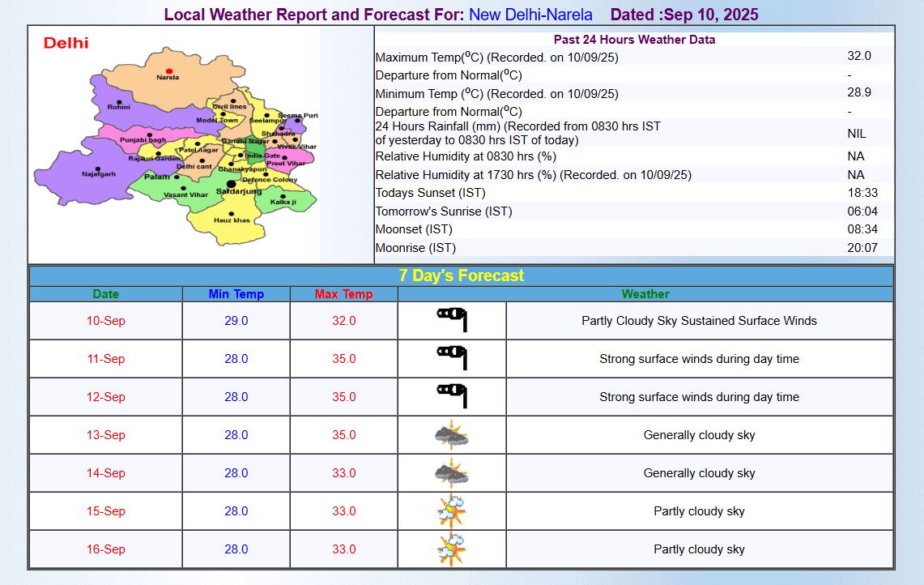Click the 7 Day's Forecast heading

[x=462, y=275]
